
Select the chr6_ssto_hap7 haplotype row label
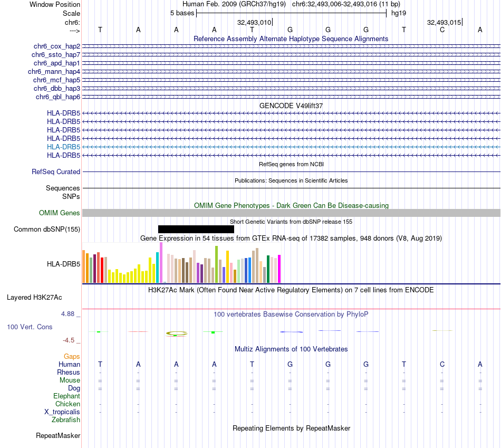tap(56, 55)
